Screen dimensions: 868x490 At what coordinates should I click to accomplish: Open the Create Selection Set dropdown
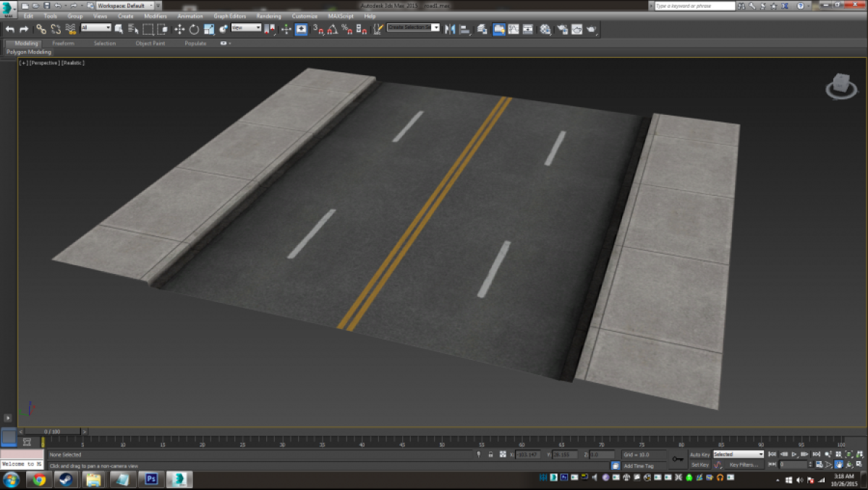[x=413, y=27]
